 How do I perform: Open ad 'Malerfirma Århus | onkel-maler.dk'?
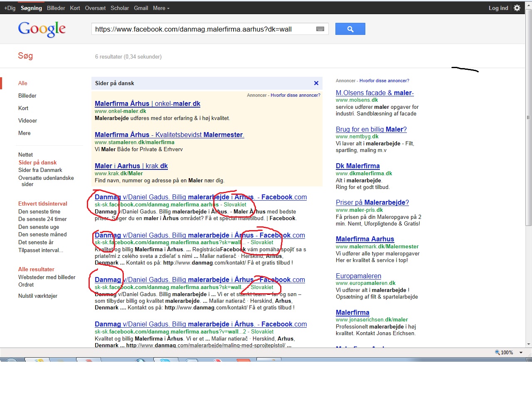(x=148, y=103)
